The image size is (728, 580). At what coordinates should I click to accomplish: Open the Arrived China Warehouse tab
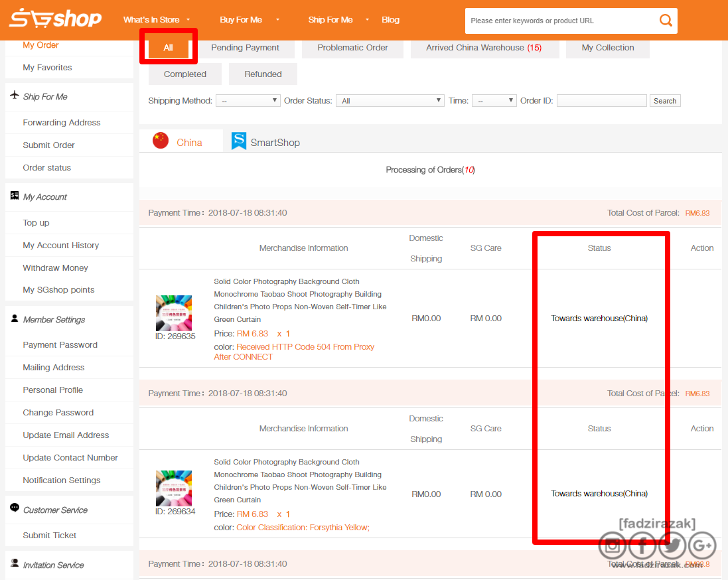click(x=484, y=47)
